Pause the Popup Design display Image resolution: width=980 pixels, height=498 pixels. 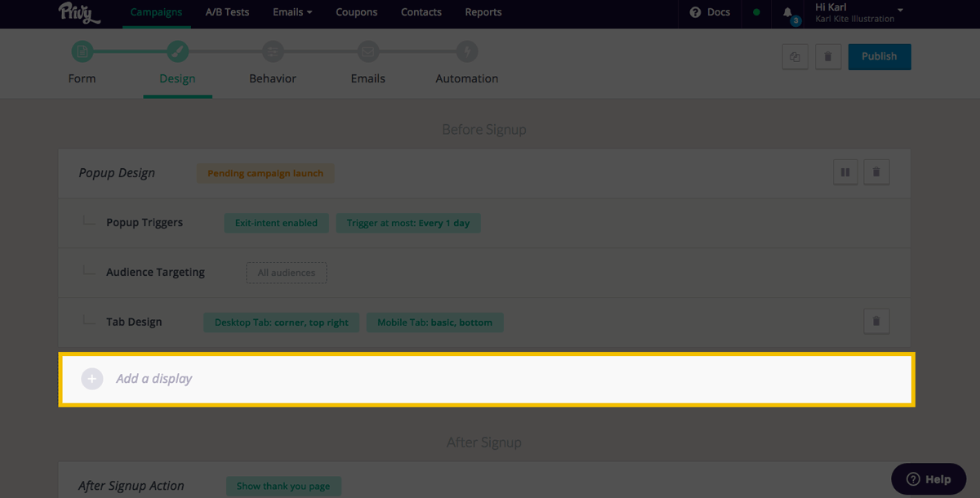click(x=845, y=172)
